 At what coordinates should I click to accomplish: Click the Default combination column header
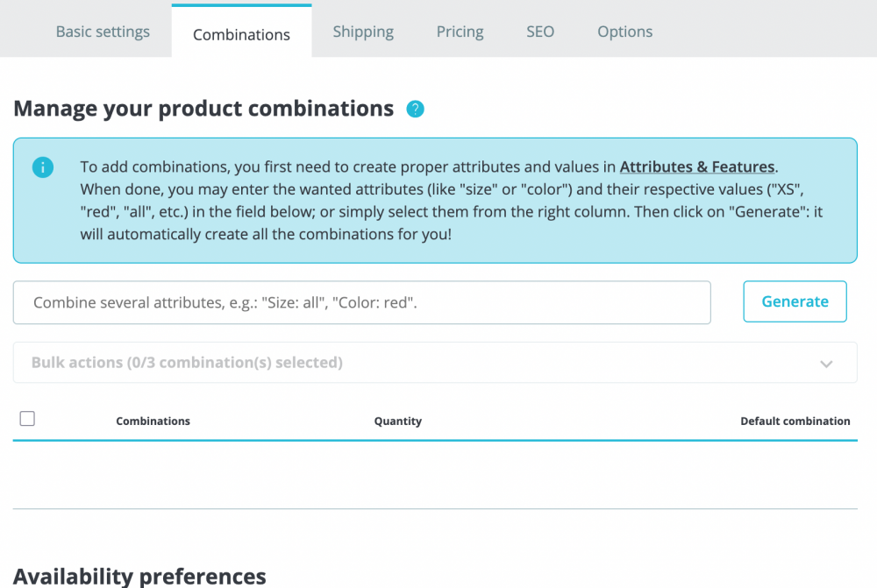coord(795,421)
